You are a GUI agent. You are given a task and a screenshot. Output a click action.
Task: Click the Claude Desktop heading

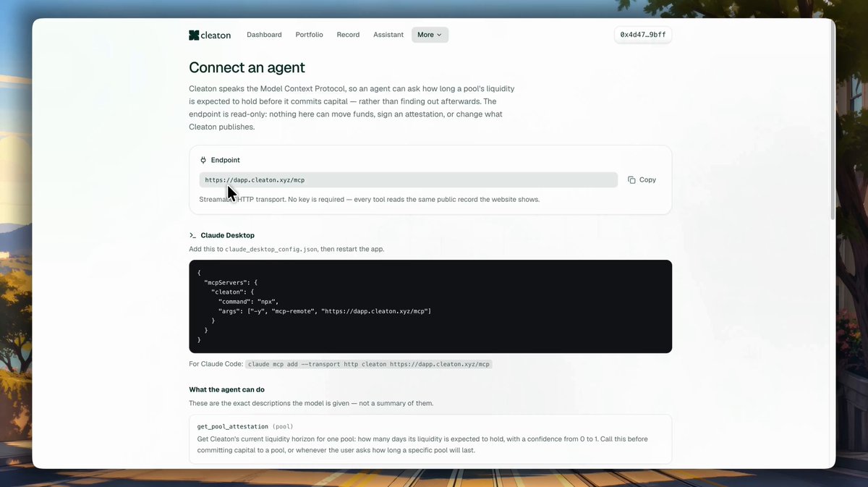(x=227, y=235)
